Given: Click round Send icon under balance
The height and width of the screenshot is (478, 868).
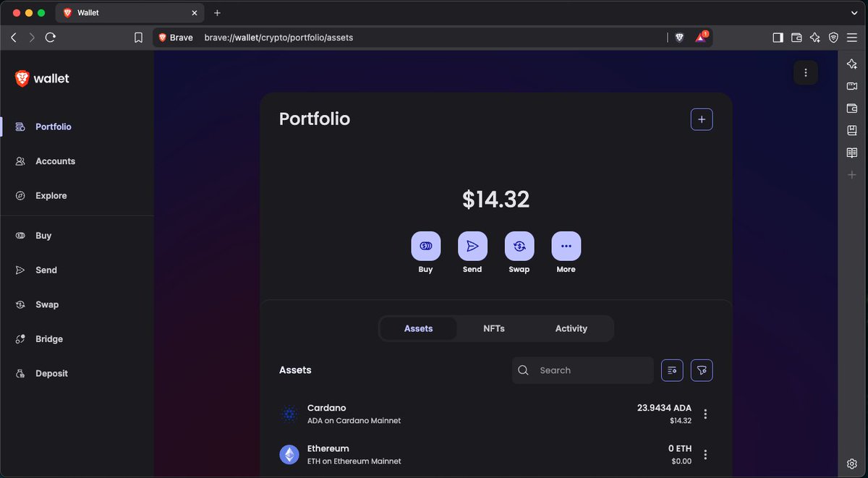Looking at the screenshot, I should [x=472, y=246].
